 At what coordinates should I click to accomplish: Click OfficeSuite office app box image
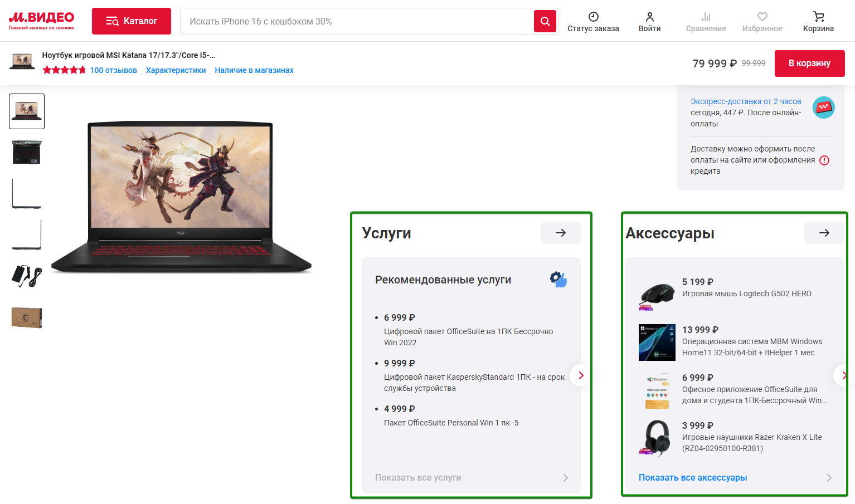[657, 390]
